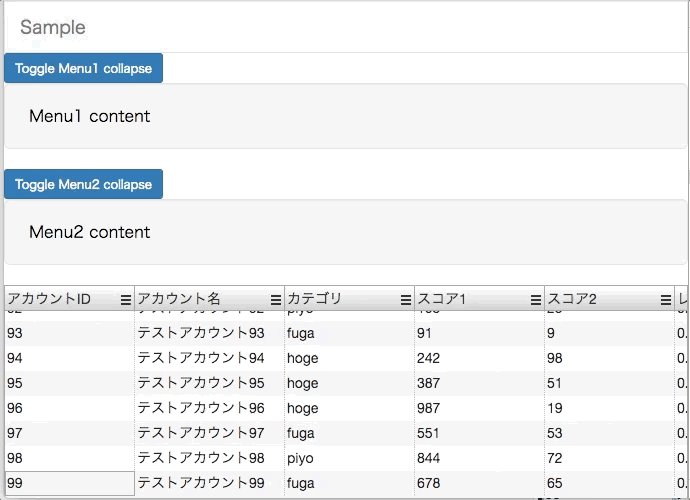Click the Menu2 content panel
Viewport: 690px width, 500px height.
tap(345, 232)
